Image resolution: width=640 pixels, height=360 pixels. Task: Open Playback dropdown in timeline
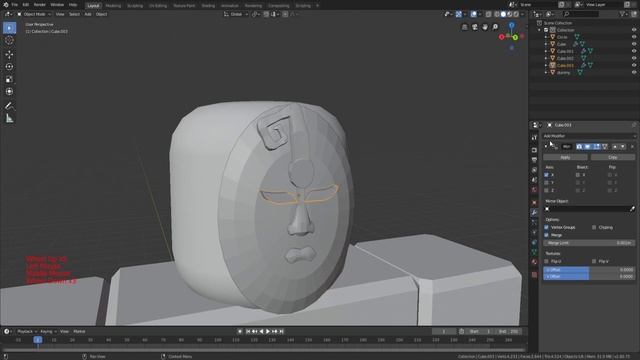(27, 331)
